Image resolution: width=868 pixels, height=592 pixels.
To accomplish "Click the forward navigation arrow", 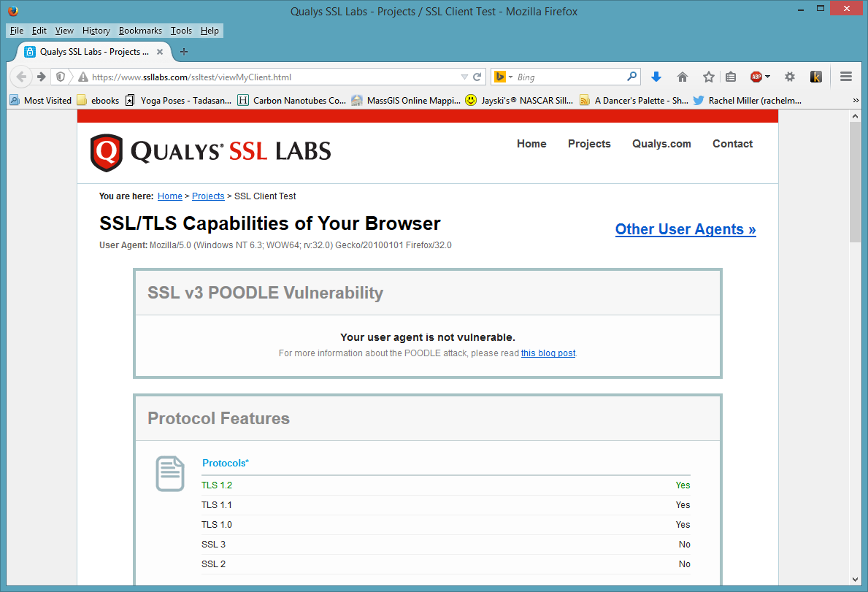I will [x=41, y=77].
